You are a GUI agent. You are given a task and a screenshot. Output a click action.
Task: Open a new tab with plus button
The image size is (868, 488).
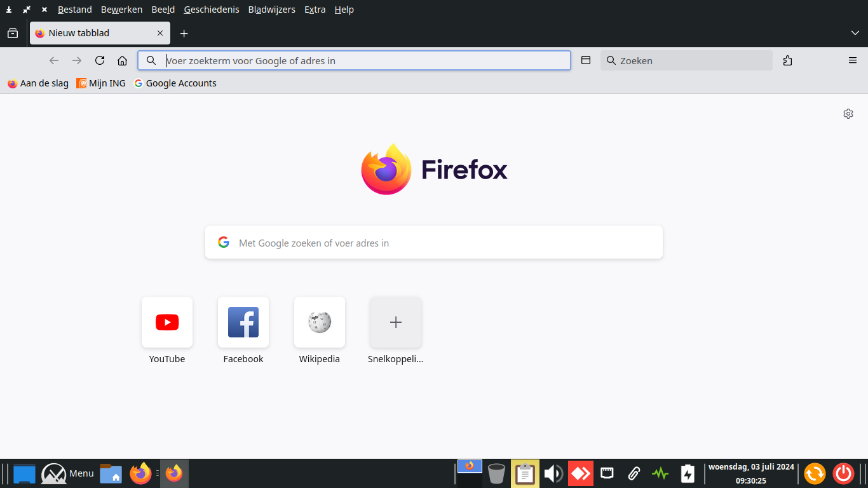coord(184,33)
